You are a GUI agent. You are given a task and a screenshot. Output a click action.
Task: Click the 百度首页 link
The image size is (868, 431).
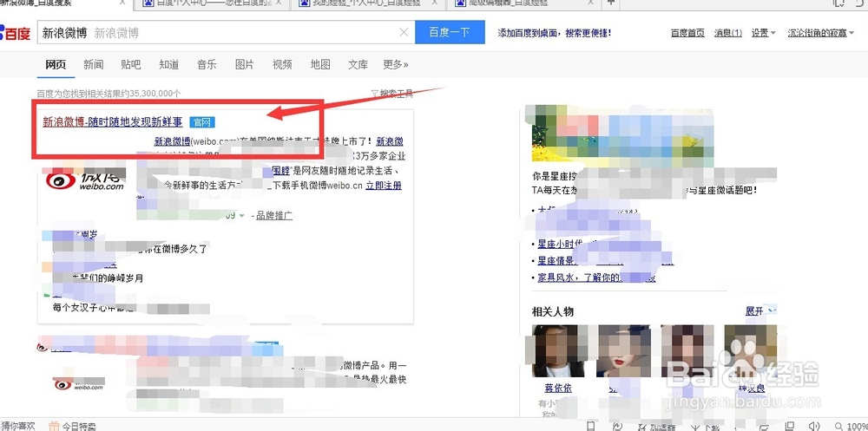point(687,33)
